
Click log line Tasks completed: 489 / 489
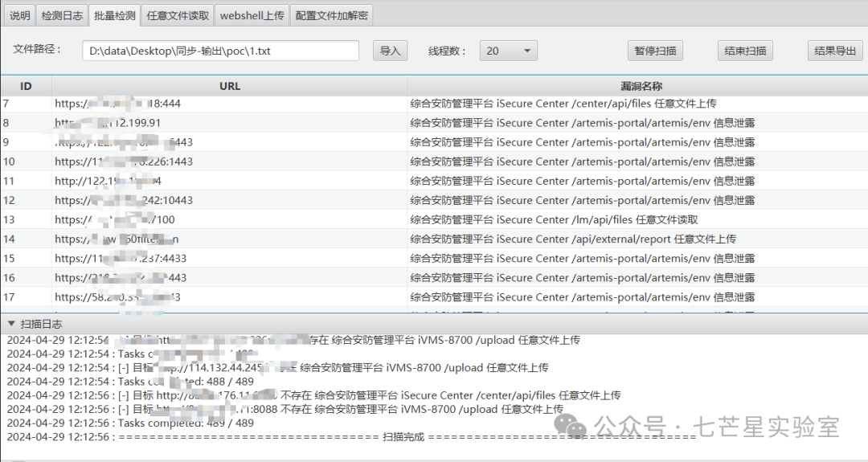(x=130, y=423)
